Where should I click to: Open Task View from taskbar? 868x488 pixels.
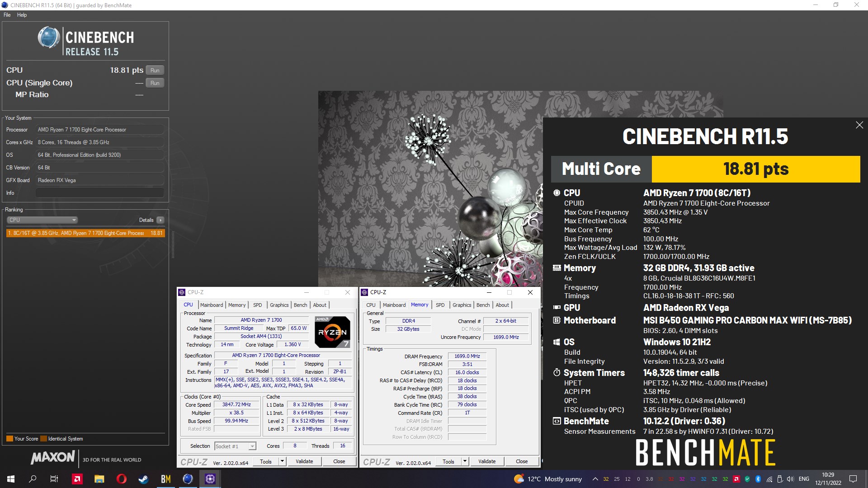(x=54, y=479)
